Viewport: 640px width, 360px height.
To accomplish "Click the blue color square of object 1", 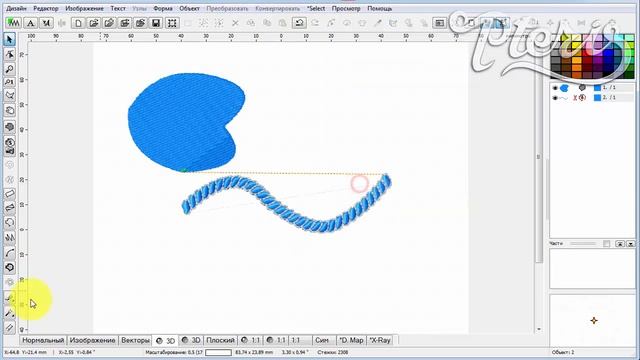I will tap(597, 88).
